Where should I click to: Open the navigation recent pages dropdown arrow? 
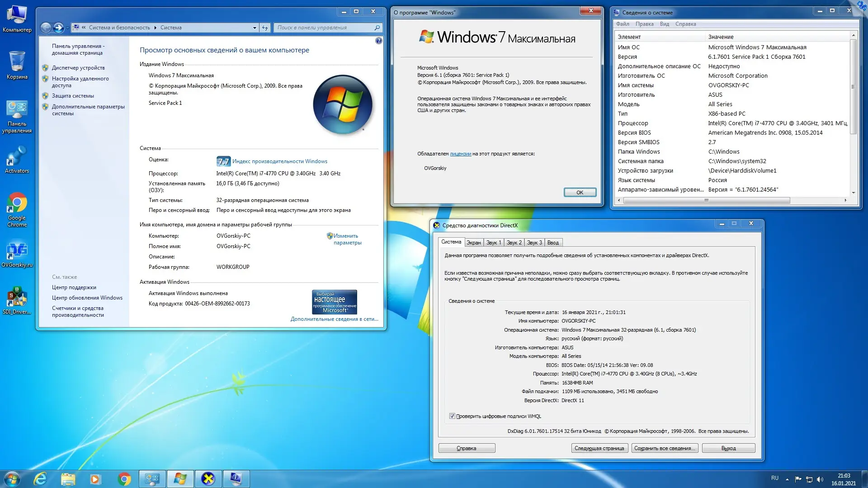[68, 28]
